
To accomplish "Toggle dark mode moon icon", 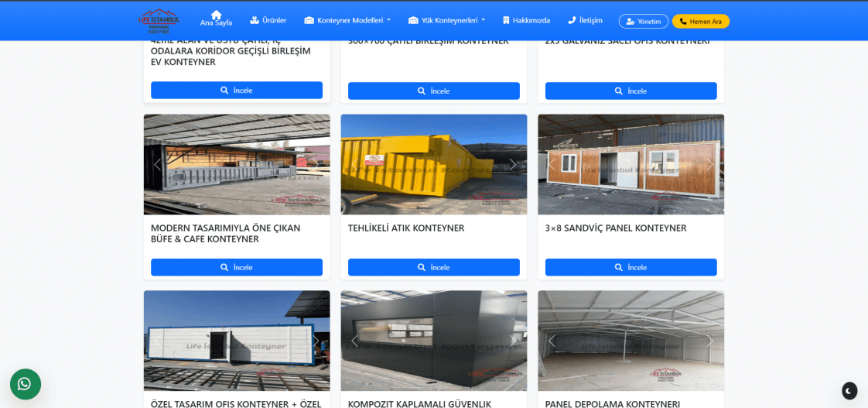I will [x=849, y=391].
